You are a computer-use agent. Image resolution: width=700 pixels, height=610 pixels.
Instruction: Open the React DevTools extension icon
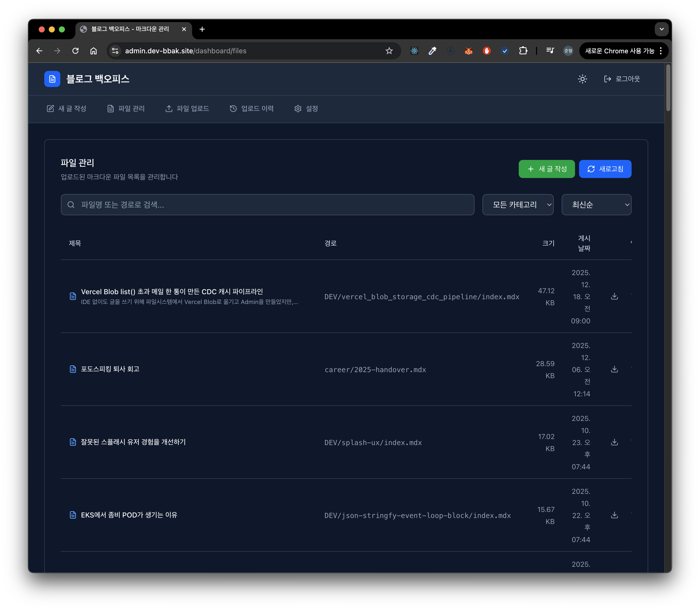click(x=414, y=51)
